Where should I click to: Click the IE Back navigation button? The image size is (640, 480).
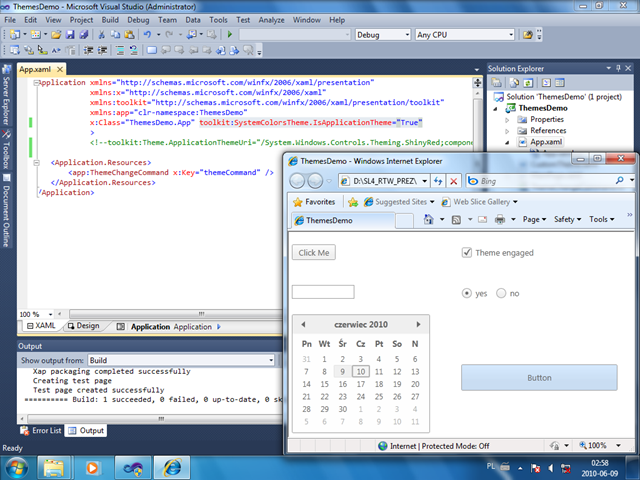coord(297,181)
